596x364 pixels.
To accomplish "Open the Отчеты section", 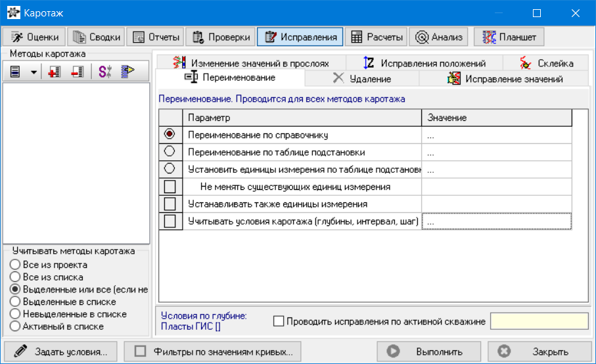I will coord(156,37).
